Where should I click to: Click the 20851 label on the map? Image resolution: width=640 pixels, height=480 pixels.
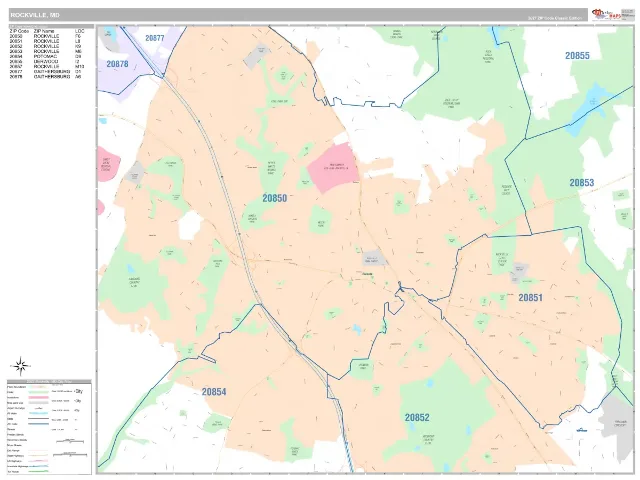[531, 298]
